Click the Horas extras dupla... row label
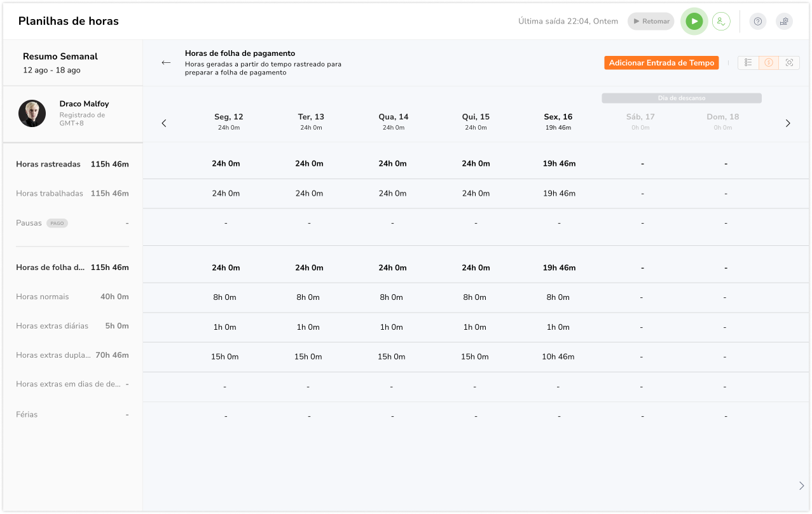 pos(53,355)
